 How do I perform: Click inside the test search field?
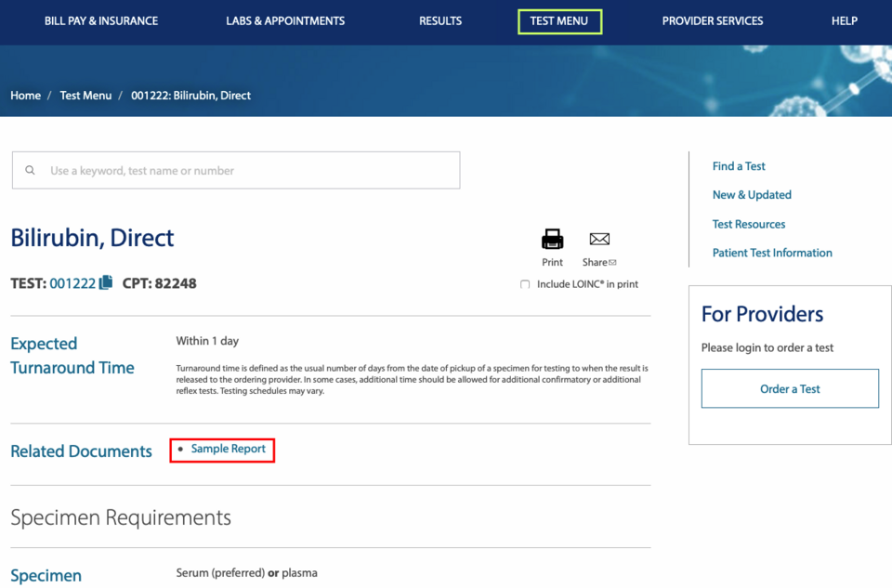coord(235,170)
